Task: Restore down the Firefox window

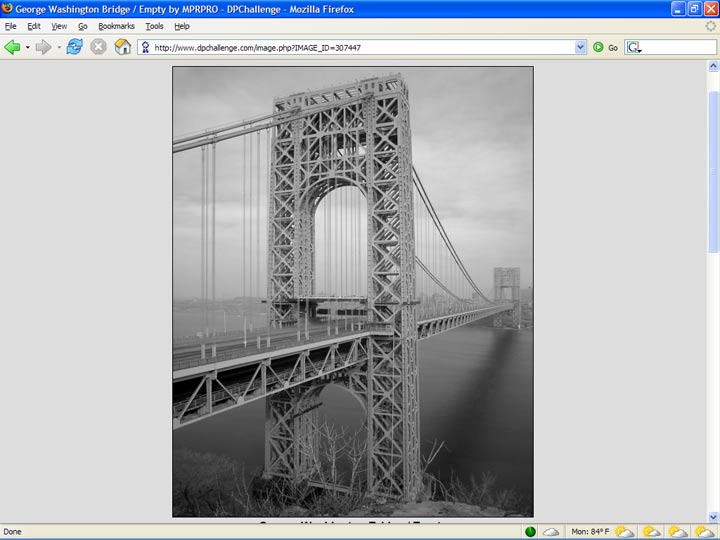Action: pos(694,9)
